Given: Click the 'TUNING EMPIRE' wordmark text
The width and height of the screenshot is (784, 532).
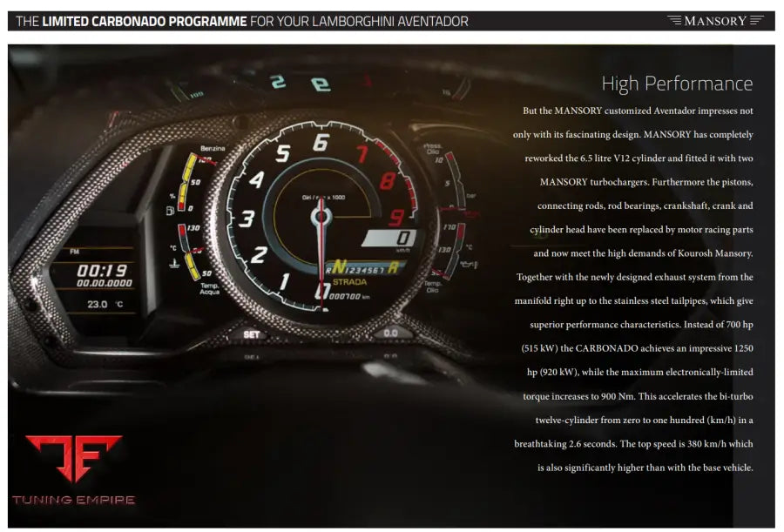Looking at the screenshot, I should point(73,500).
